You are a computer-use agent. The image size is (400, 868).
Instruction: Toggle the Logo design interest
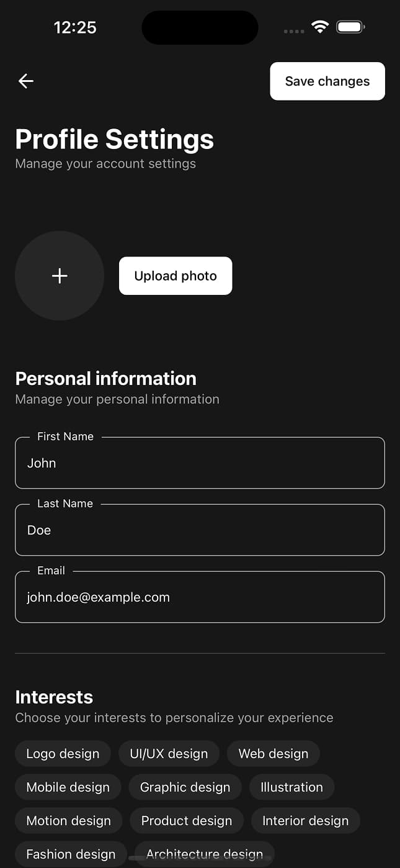pyautogui.click(x=63, y=753)
